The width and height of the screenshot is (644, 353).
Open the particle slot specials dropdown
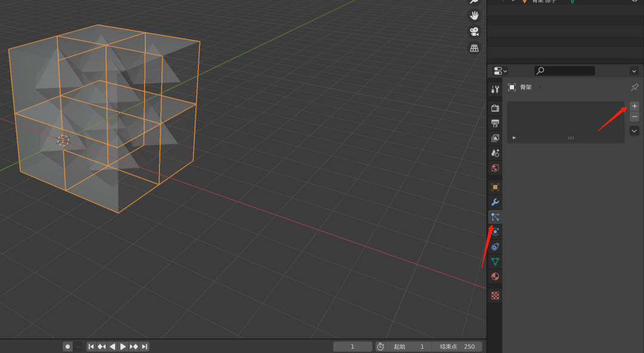pyautogui.click(x=634, y=131)
